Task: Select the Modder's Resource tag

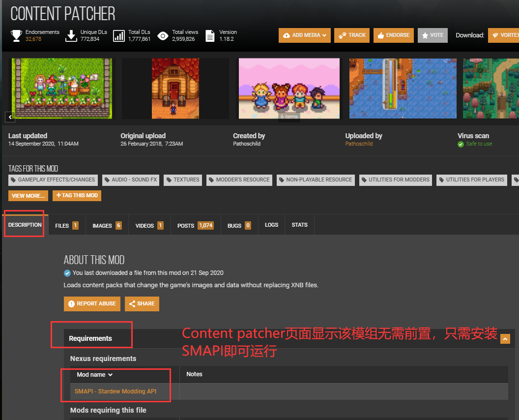Action: tap(239, 180)
